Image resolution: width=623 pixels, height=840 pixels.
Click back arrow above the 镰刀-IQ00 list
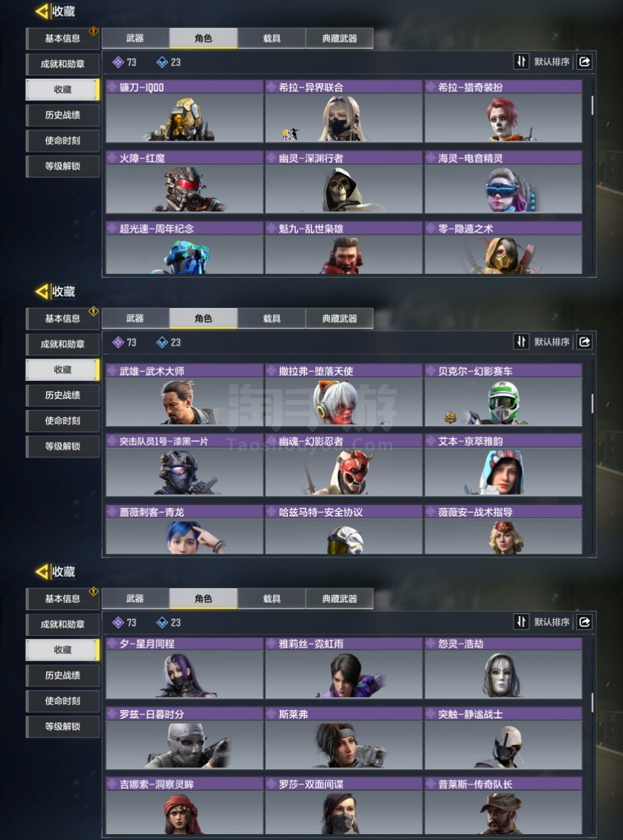(42, 11)
